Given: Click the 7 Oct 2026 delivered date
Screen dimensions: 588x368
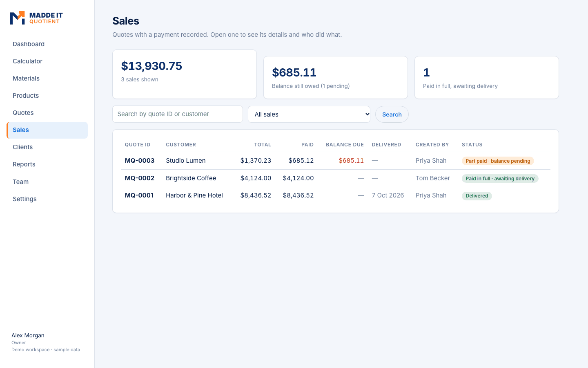Looking at the screenshot, I should pyautogui.click(x=388, y=195).
